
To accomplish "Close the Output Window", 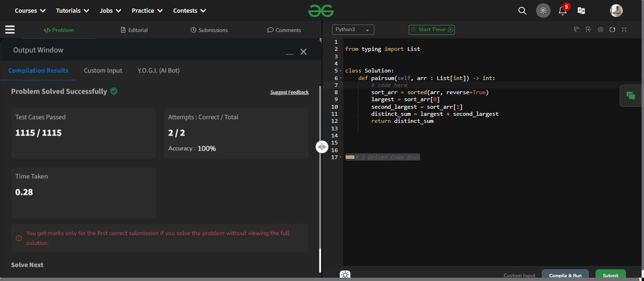I will 303,51.
